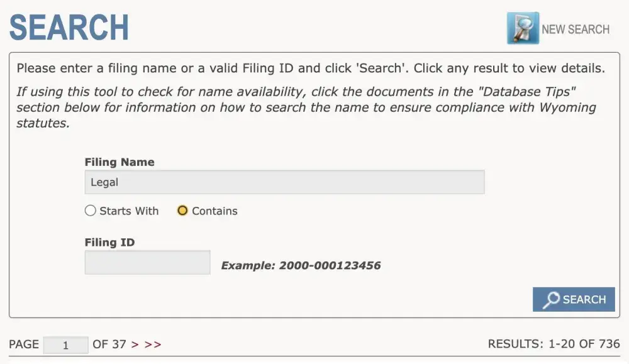Jump to last page with double arrow
The height and width of the screenshot is (364, 629).
point(153,345)
